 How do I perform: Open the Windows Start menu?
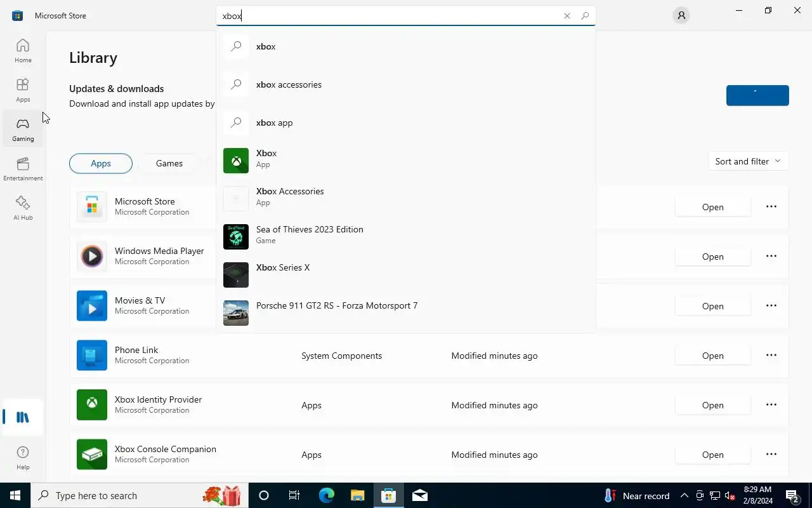[x=15, y=495]
